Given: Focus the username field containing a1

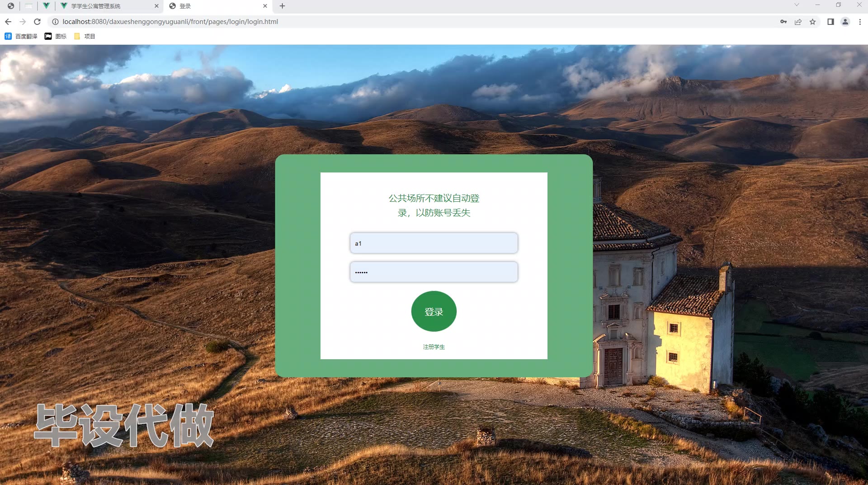Looking at the screenshot, I should click(434, 243).
